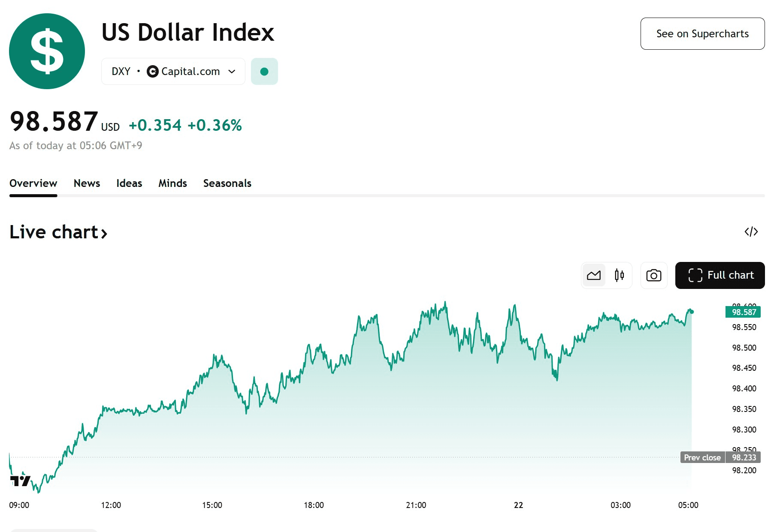780x532 pixels.
Task: Go to the Seasonals tab
Action: (x=227, y=183)
